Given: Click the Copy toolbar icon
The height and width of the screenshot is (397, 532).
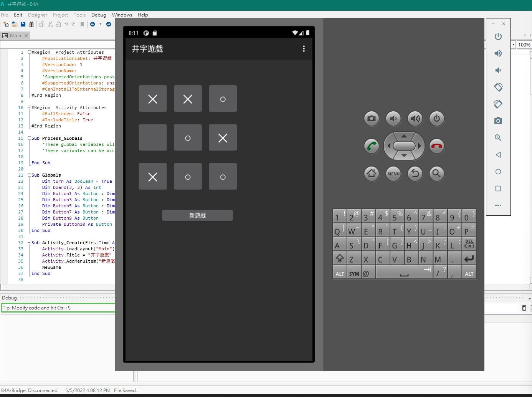Looking at the screenshot, I should pyautogui.click(x=42, y=24).
